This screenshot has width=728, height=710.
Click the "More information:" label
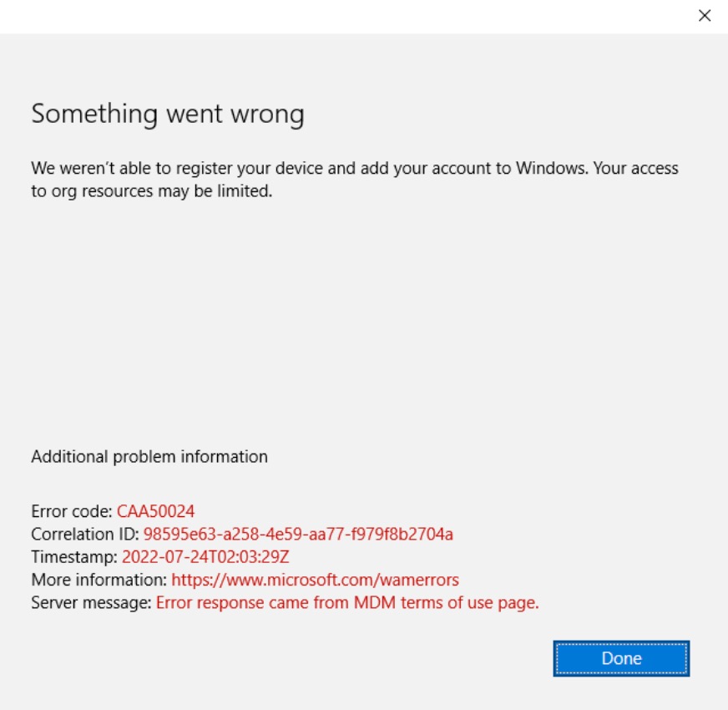tap(99, 580)
